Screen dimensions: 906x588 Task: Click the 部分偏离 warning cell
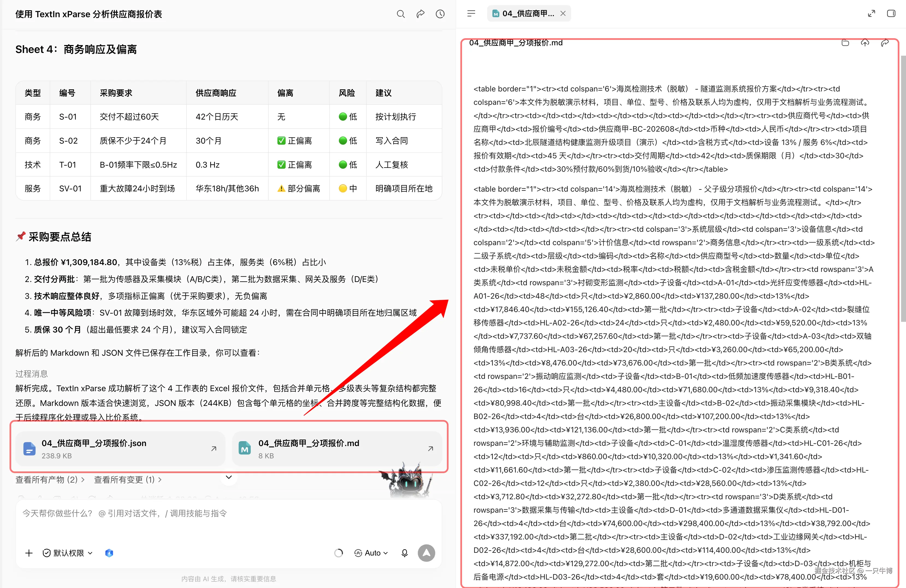tap(298, 188)
